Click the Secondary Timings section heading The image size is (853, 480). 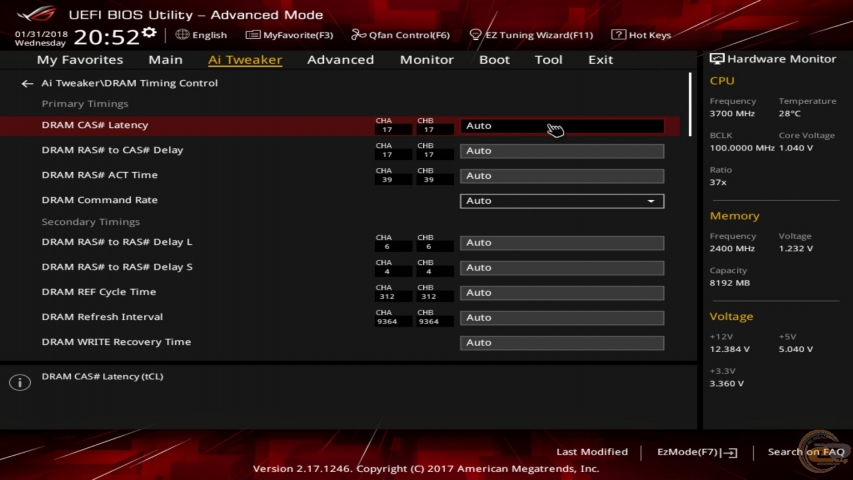[91, 221]
